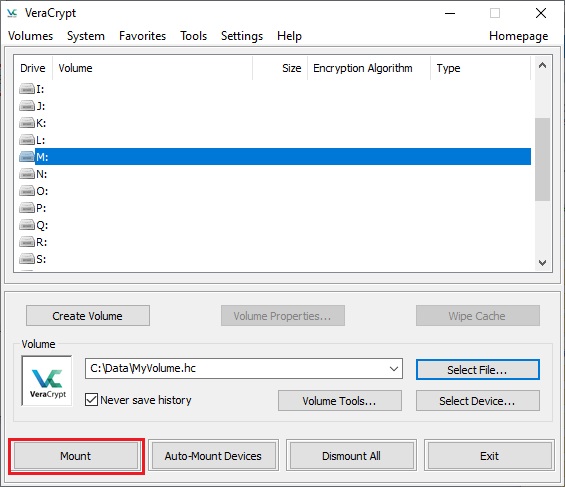Click scrollbar down arrow in drive list
Screen dimensions: 565x487
point(542,263)
